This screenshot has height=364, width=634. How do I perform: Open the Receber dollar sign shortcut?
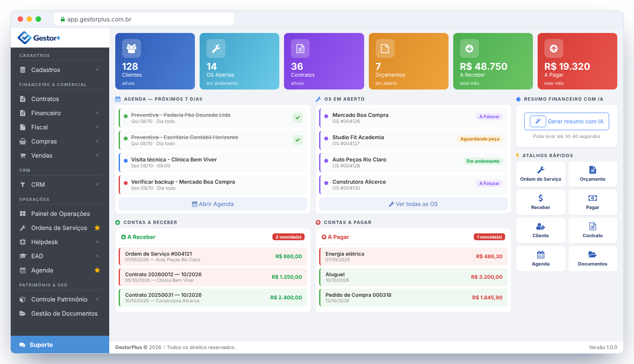(541, 202)
